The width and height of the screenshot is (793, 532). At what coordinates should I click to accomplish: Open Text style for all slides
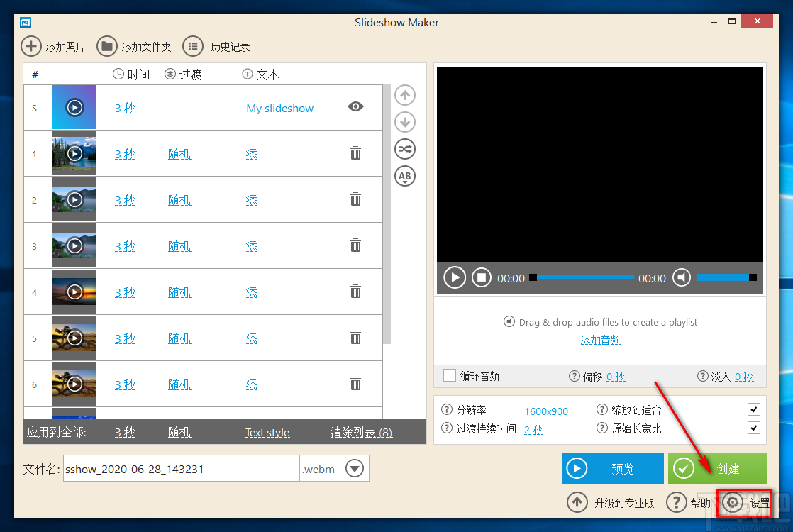[x=267, y=433]
